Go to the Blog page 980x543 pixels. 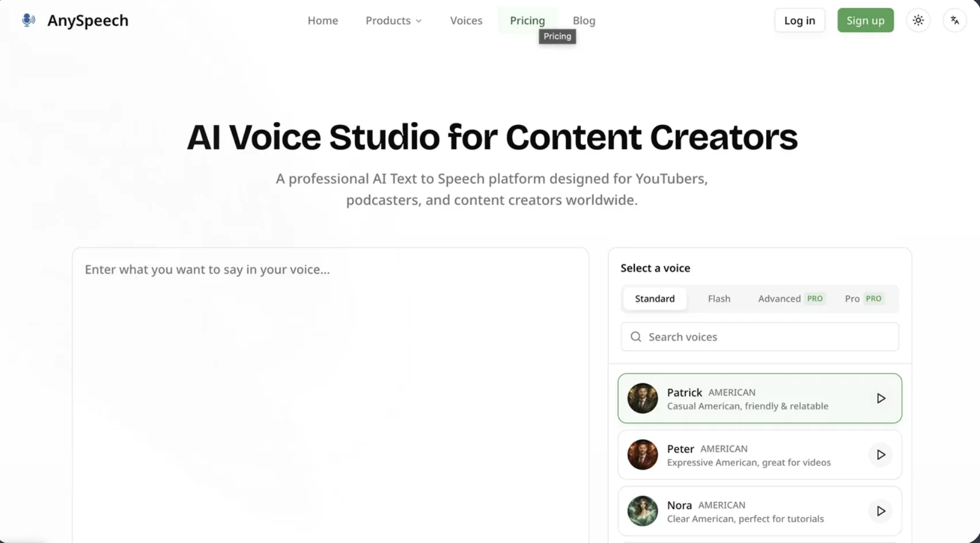click(x=584, y=21)
